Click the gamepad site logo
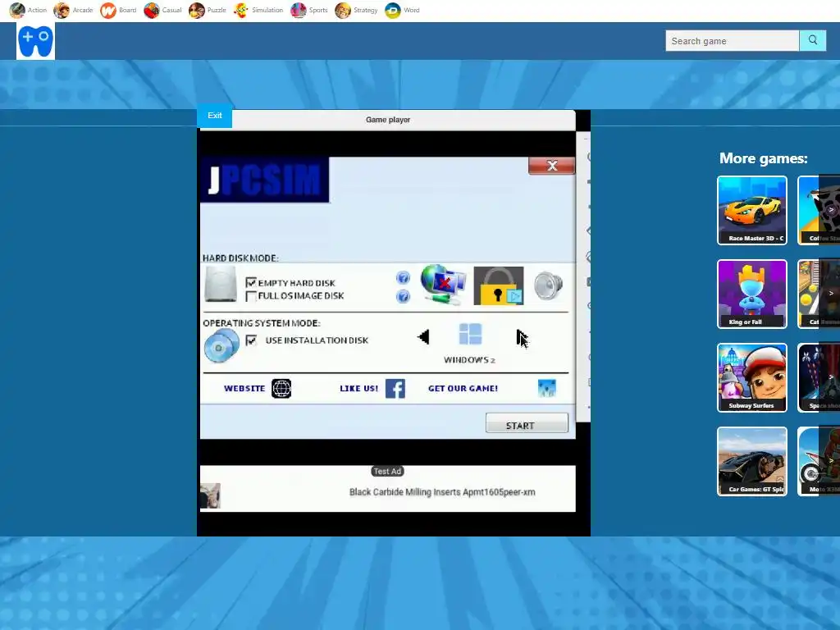 (35, 41)
